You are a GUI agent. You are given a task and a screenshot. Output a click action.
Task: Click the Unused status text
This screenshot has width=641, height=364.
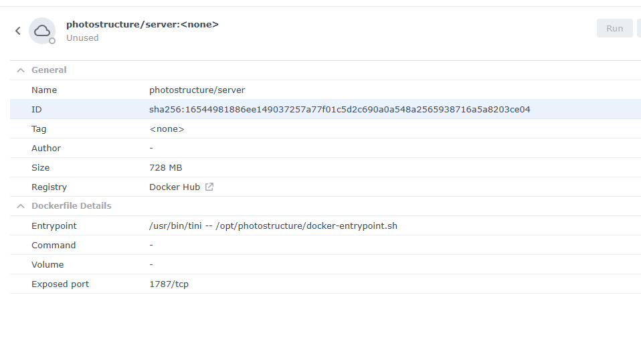pyautogui.click(x=82, y=38)
